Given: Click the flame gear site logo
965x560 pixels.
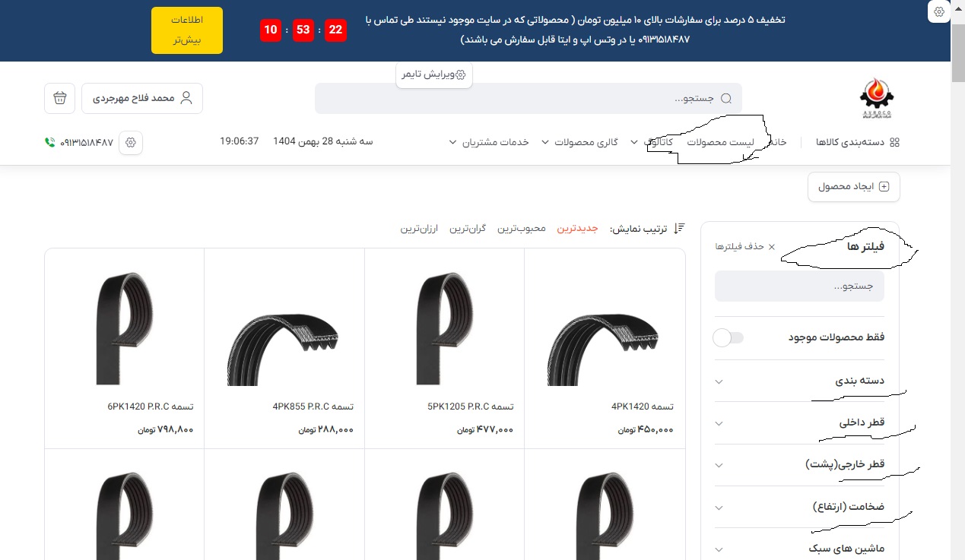Looking at the screenshot, I should click(x=876, y=99).
